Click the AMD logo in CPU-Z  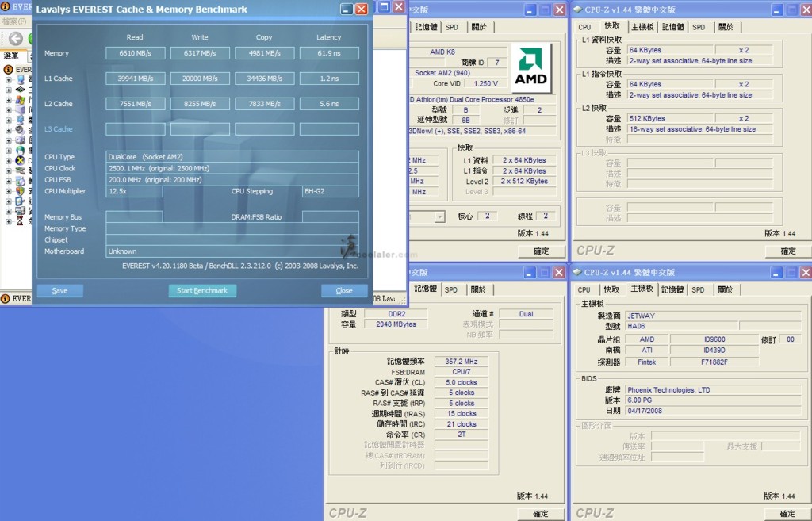click(530, 67)
